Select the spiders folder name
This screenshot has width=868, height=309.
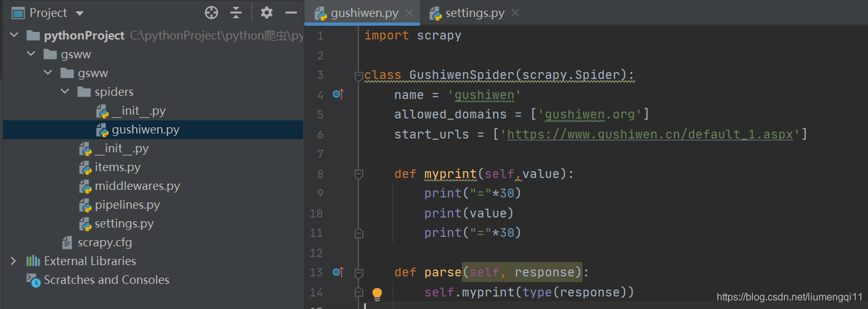click(x=114, y=92)
